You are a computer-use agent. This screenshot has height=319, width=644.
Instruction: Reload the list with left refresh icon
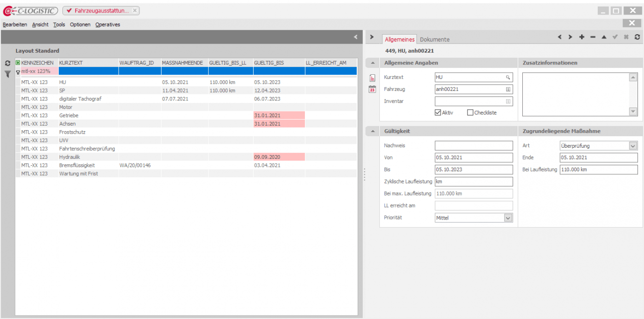(x=8, y=63)
